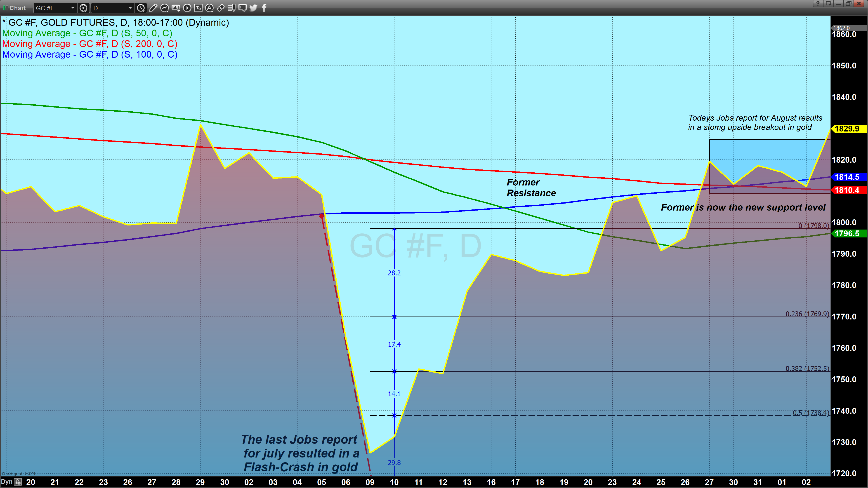
Task: Open time template clock dropdown
Action: (141, 8)
